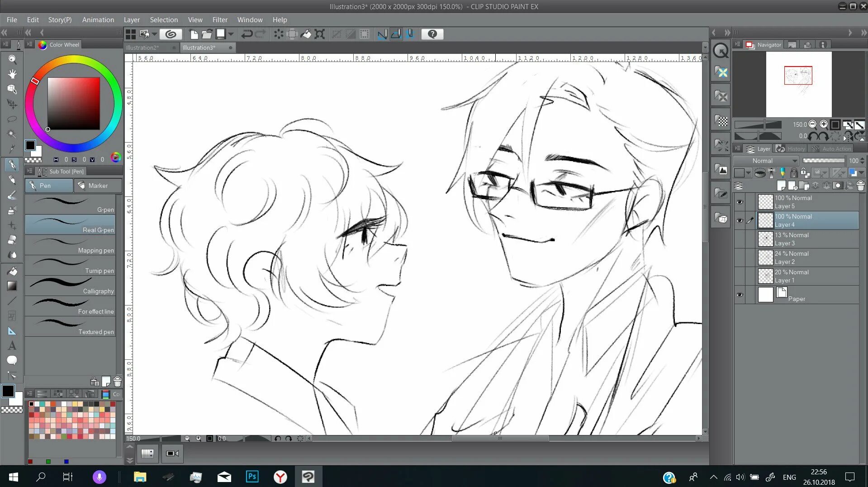
Task: Choose the Mapping pen sub tool
Action: click(70, 245)
